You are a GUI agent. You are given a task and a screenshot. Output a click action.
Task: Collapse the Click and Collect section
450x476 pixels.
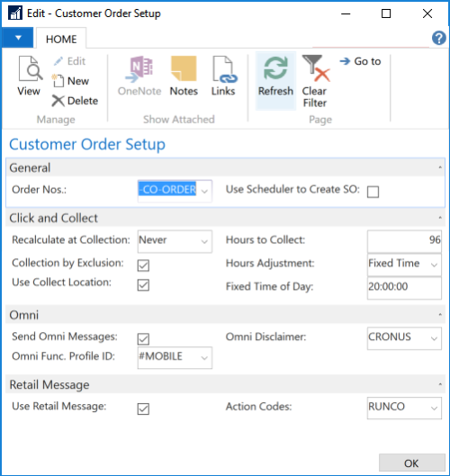[x=440, y=218]
